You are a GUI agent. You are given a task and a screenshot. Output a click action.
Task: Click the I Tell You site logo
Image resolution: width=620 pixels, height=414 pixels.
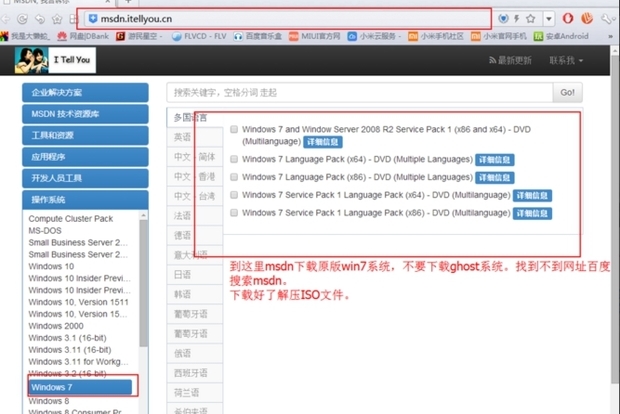point(55,60)
